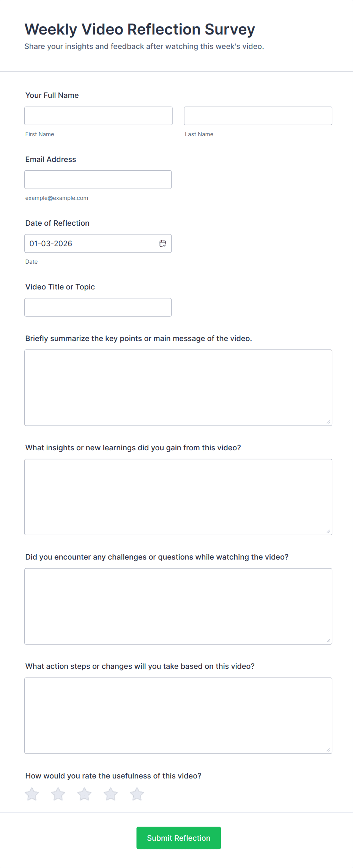Click inside the First Name field
This screenshot has width=353, height=868.
click(98, 116)
